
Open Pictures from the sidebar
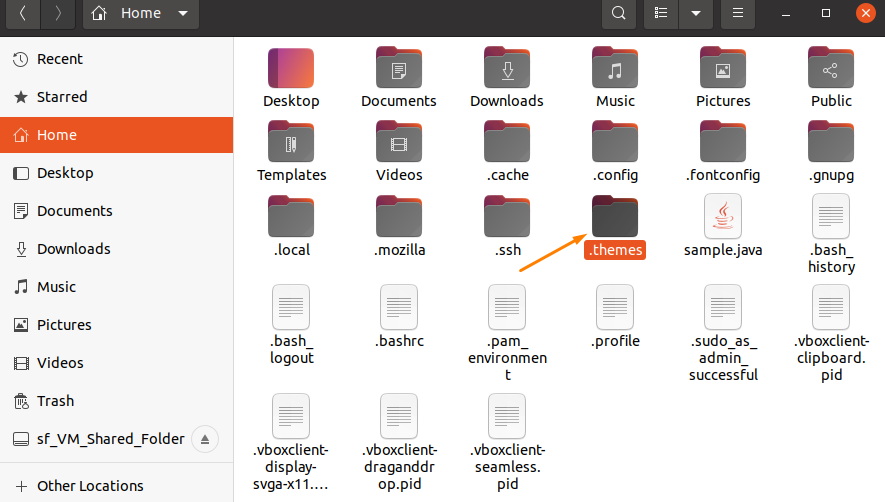coord(116,325)
